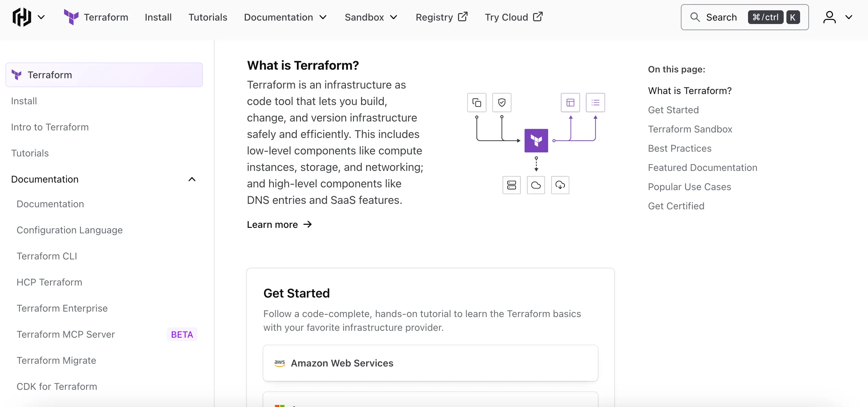868x407 pixels.
Task: Click the purple Terraform logo in the diagram
Action: pos(536,140)
